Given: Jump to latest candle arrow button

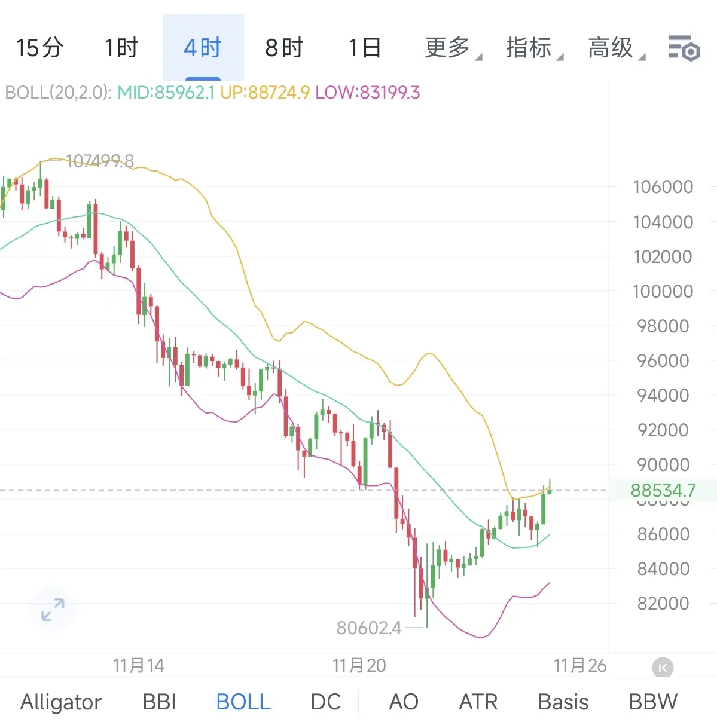Looking at the screenshot, I should click(663, 668).
